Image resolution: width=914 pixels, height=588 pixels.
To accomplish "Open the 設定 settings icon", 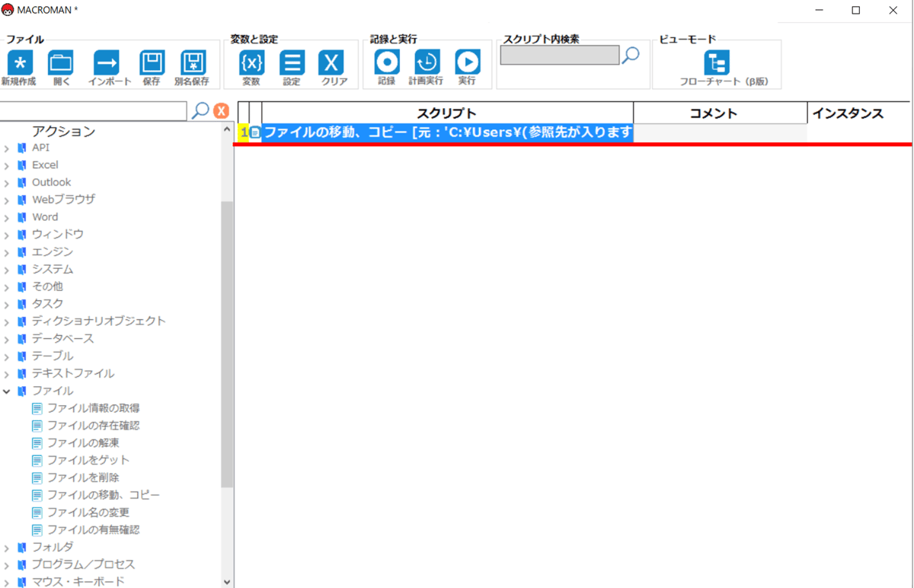I will (x=292, y=62).
